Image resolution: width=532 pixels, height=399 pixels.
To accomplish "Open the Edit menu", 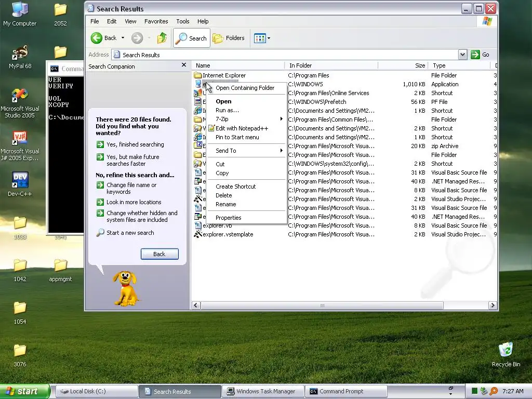I will (x=112, y=21).
